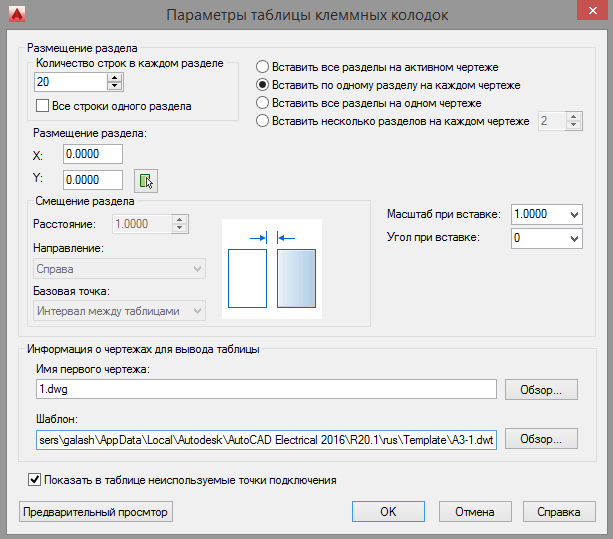Click 'Обзор...' next to template path
Image resolution: width=613 pixels, height=539 pixels.
(541, 439)
